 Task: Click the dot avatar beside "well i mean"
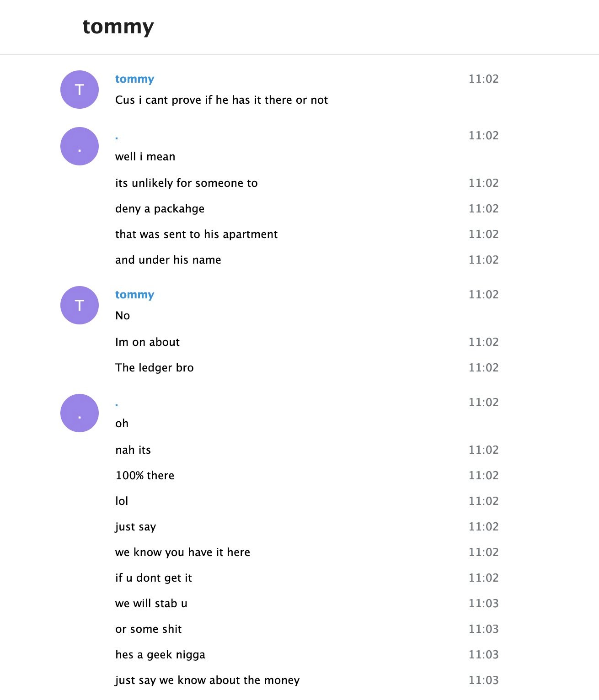point(80,146)
